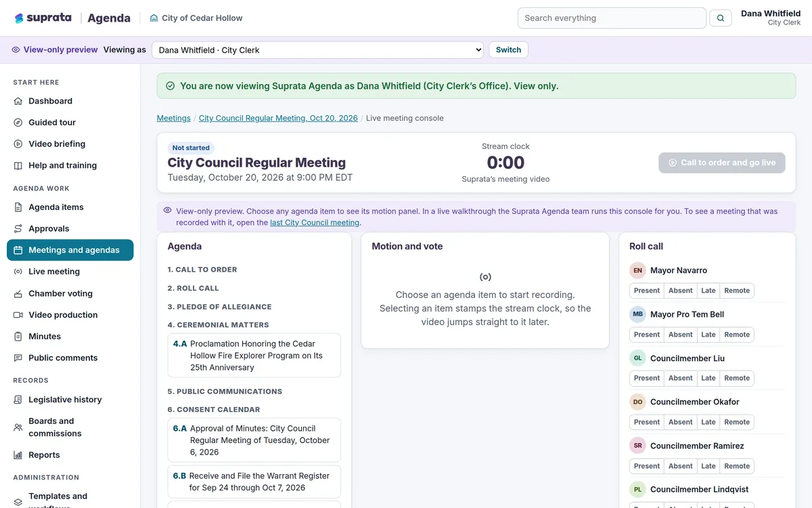Click the Meetings and agendas calendar icon
The image size is (812, 508).
18,250
